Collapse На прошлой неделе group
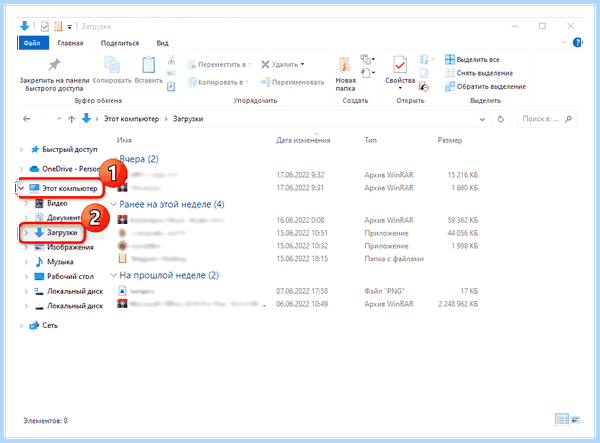The width and height of the screenshot is (600, 443). point(113,275)
